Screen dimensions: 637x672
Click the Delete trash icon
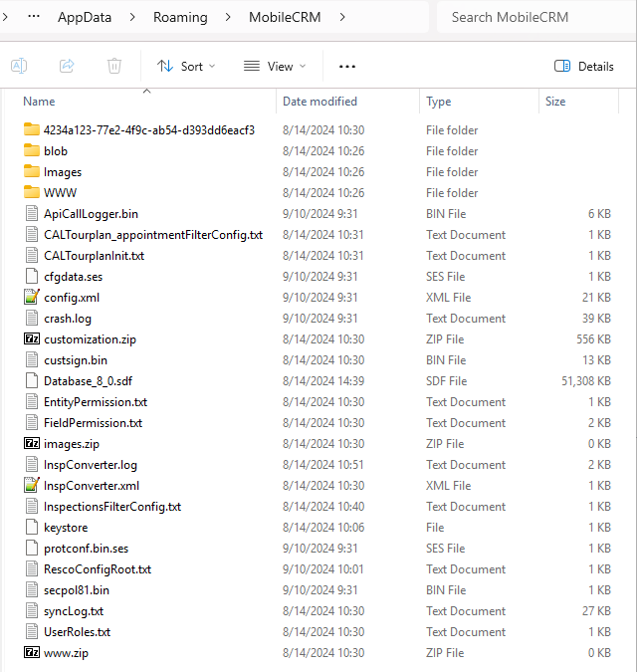(x=114, y=66)
